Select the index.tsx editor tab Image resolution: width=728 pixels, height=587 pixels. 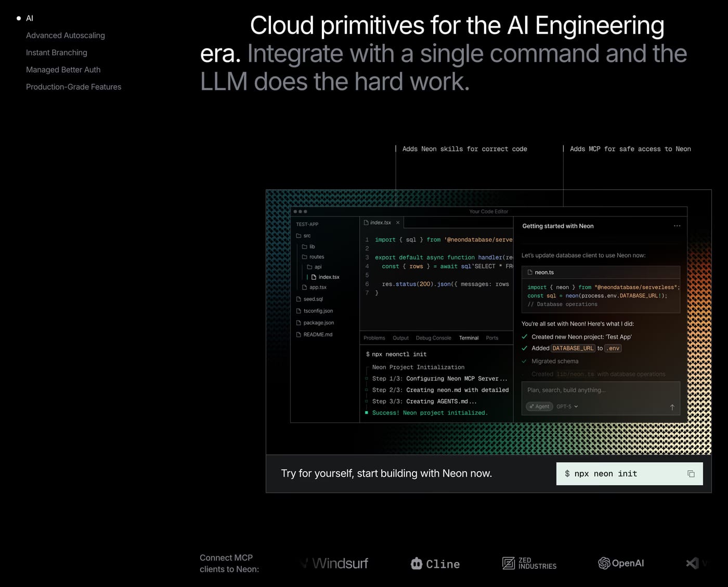(382, 223)
